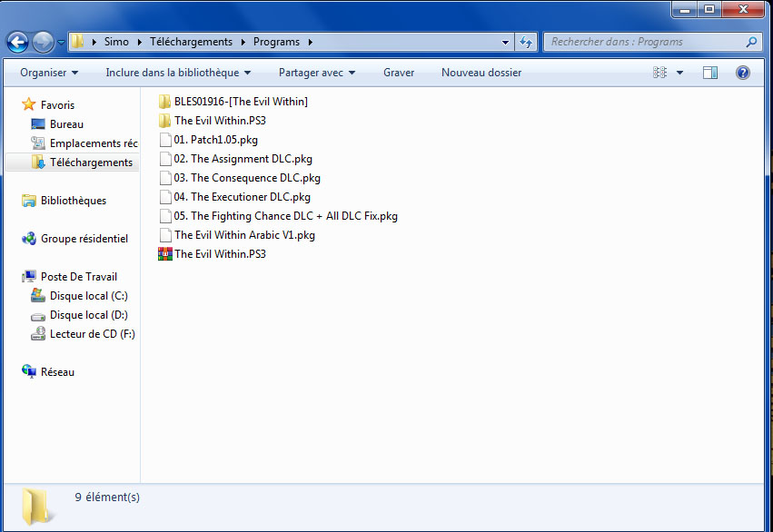Click the Forward navigation arrow button
Image resolution: width=773 pixels, height=532 pixels.
tap(43, 42)
